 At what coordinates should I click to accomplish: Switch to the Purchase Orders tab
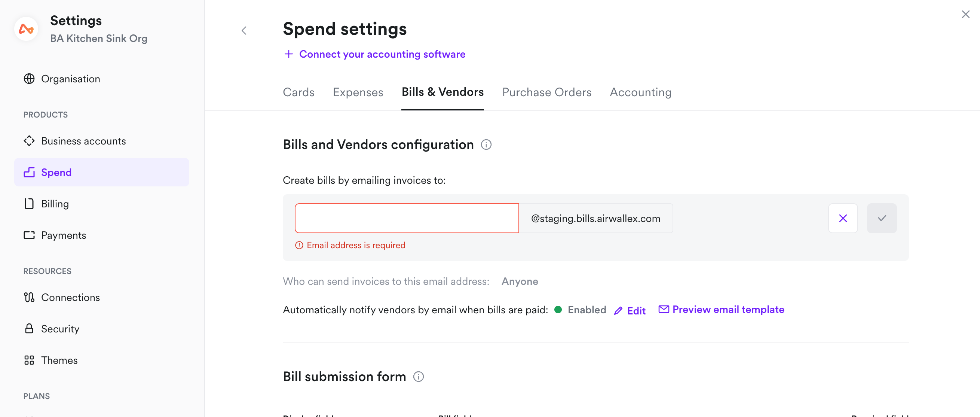click(546, 92)
